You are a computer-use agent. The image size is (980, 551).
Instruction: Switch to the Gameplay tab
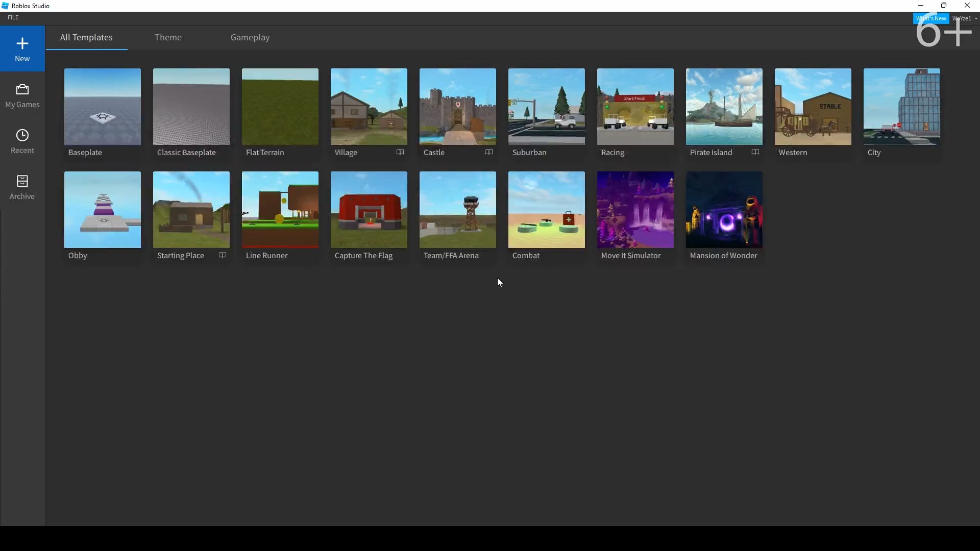click(x=250, y=37)
